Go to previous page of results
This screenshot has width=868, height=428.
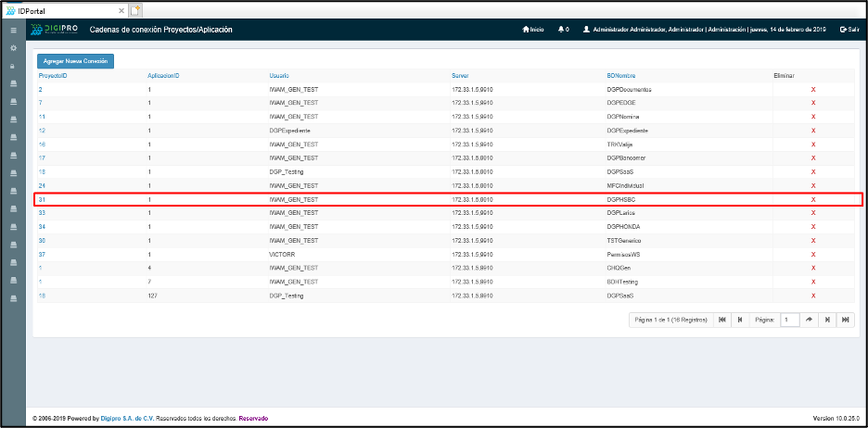[739, 320]
